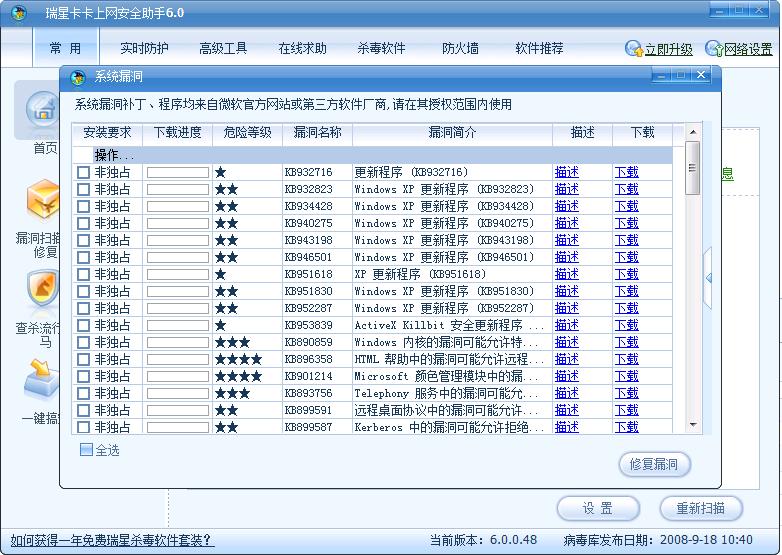Check the box for KB932823
Screen dimensions: 782x555
coord(83,189)
